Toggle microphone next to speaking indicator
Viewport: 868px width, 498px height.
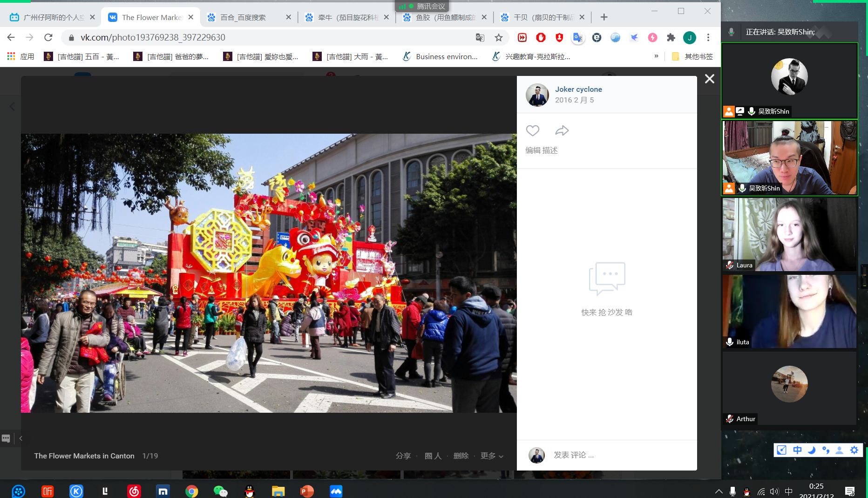731,32
